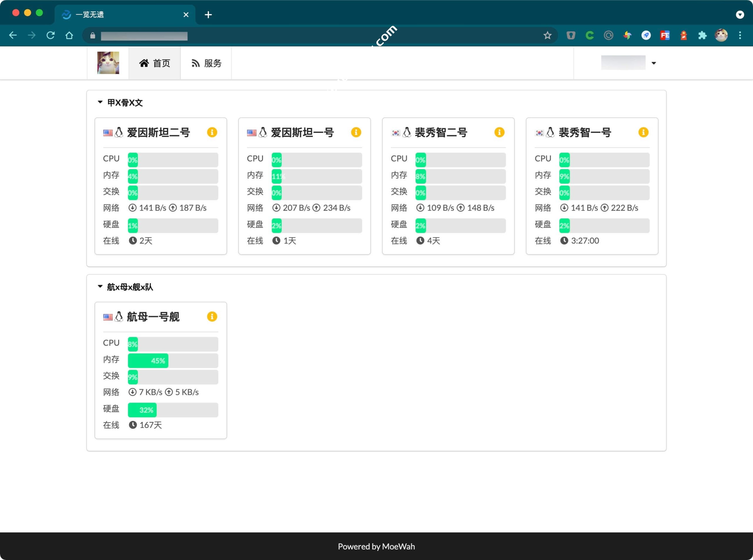Click the browser home button
This screenshot has width=753, height=560.
click(69, 35)
